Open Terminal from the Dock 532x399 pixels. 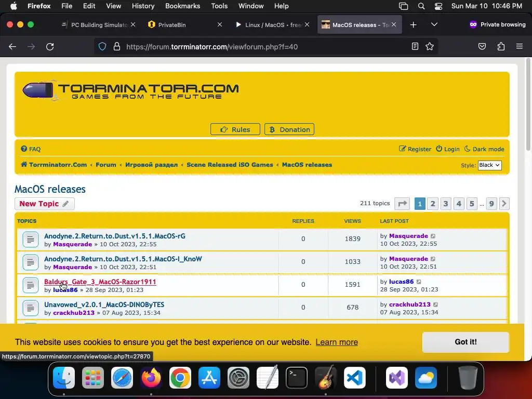297,378
